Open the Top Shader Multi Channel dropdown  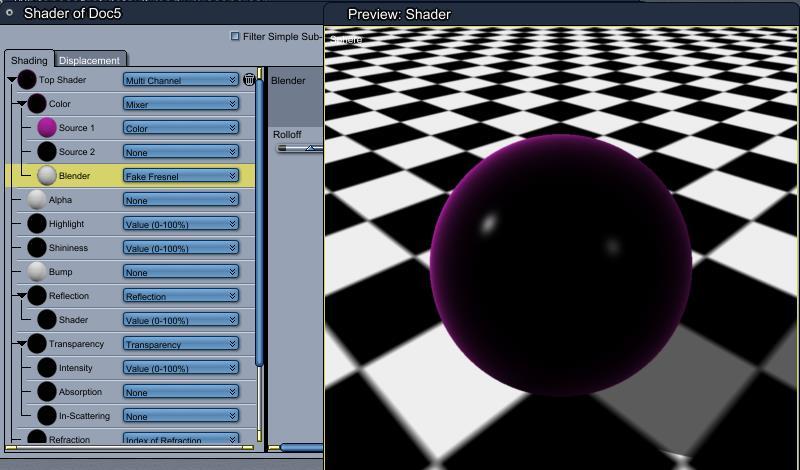[181, 80]
